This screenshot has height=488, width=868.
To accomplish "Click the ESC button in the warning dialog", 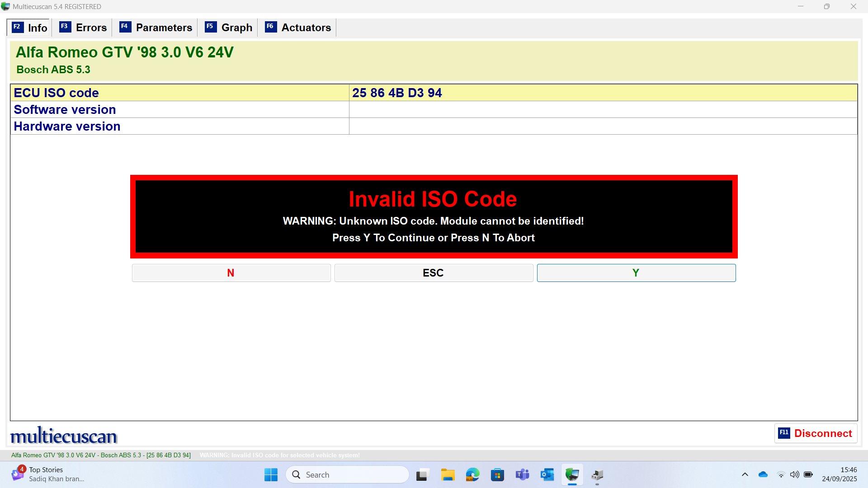I will tap(433, 272).
